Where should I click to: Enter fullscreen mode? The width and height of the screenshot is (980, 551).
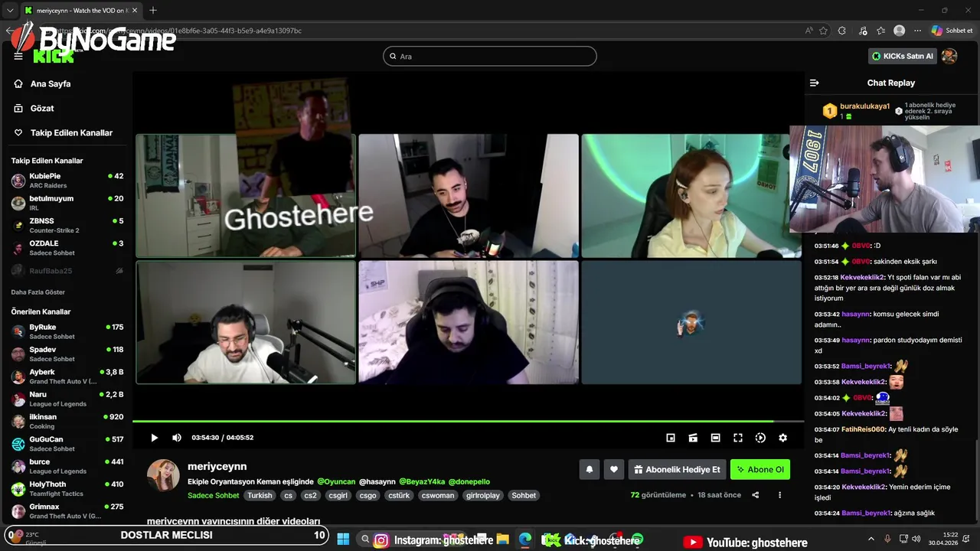coord(738,438)
